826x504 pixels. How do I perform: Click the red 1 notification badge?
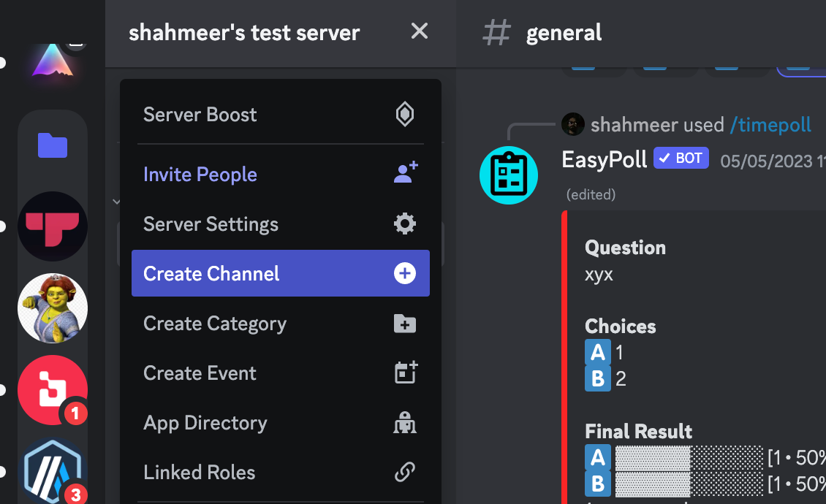[75, 413]
